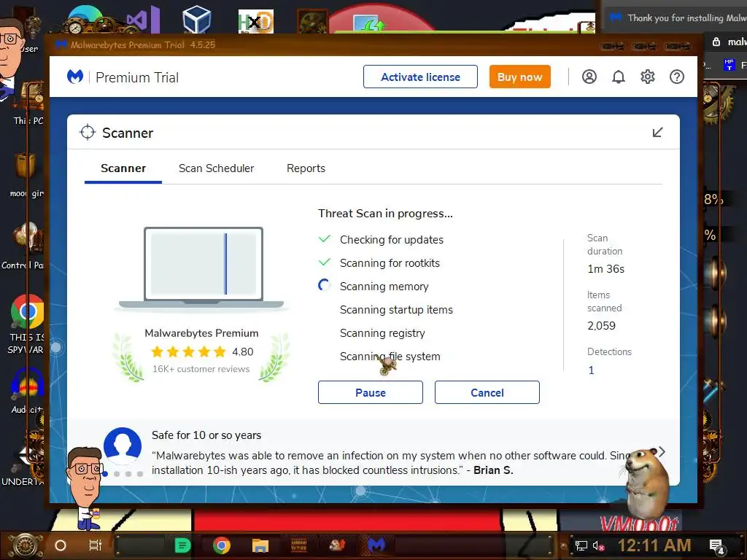Viewport: 747px width, 560px height.
Task: Click the laptop scan illustration
Action: [202, 268]
